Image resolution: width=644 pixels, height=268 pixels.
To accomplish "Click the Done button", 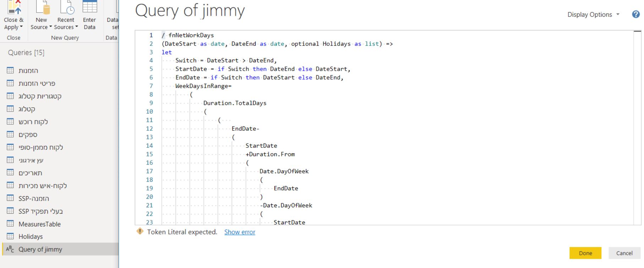I will [585, 253].
